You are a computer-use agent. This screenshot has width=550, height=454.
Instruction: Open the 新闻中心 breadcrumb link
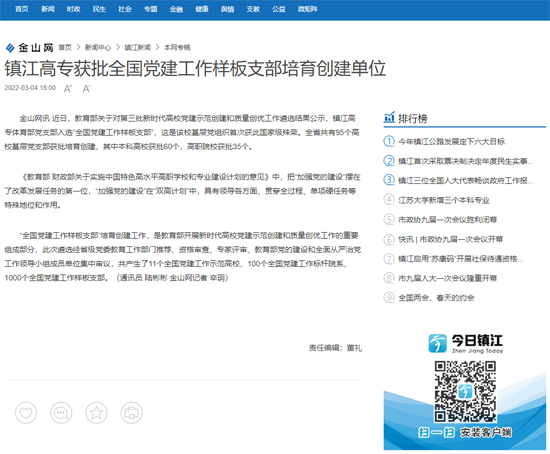98,47
